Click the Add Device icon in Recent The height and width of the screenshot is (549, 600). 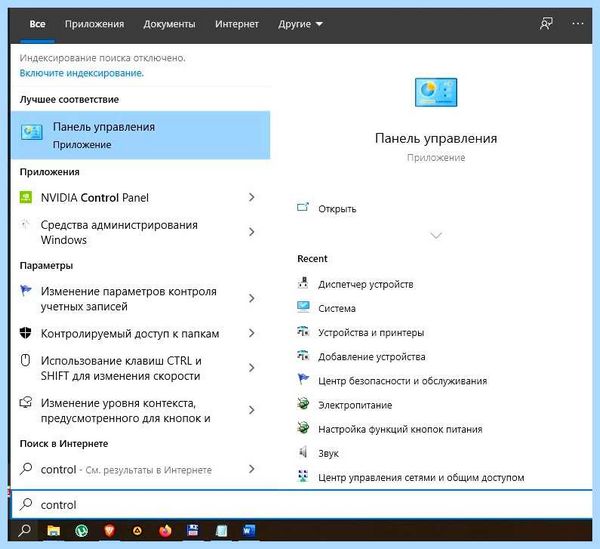click(x=303, y=355)
